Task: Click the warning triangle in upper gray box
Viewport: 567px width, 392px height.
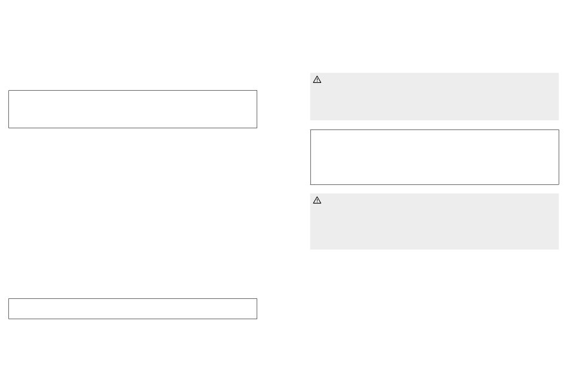Action: (317, 79)
